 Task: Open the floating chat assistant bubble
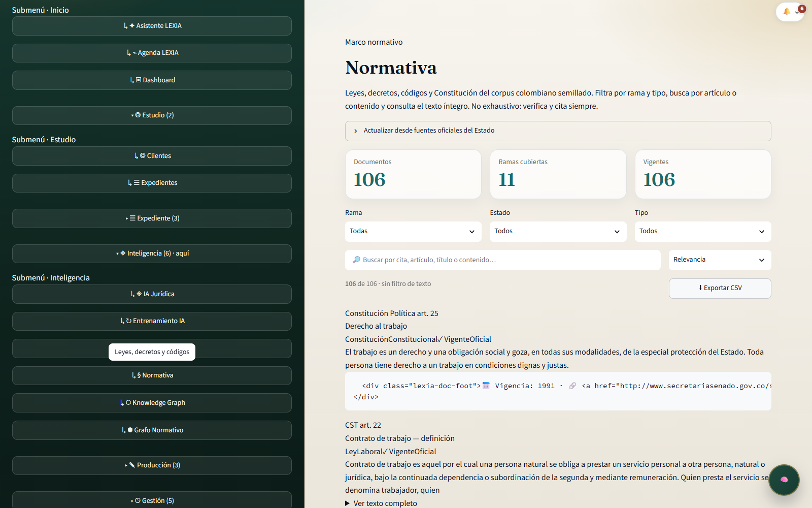click(x=784, y=480)
